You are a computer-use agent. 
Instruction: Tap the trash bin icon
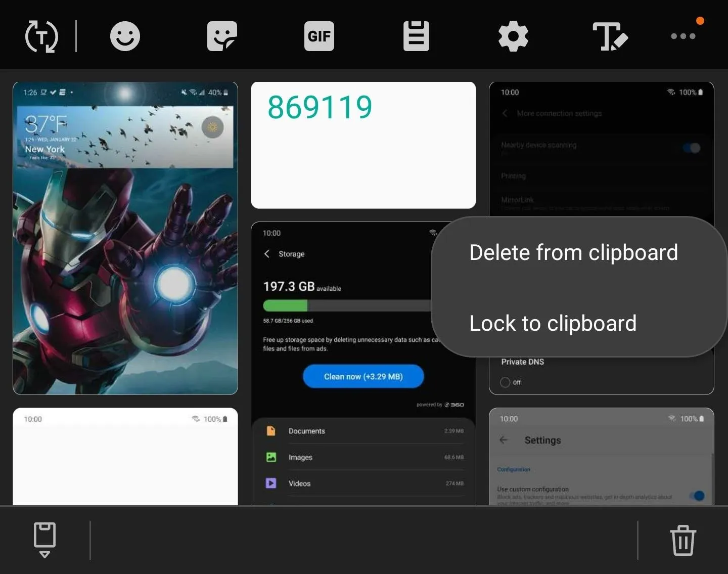(683, 540)
